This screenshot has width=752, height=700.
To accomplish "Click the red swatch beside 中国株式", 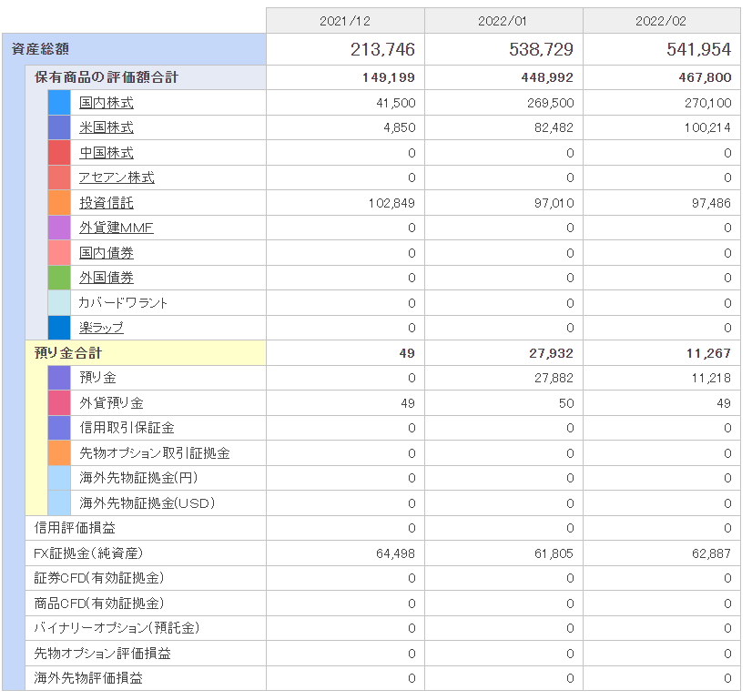I will (x=59, y=153).
